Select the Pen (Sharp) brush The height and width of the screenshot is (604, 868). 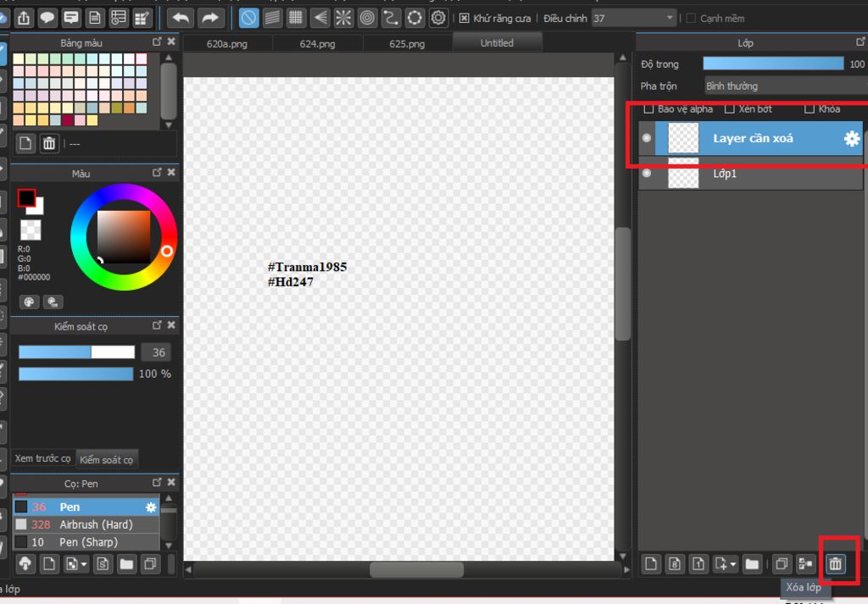pos(86,542)
